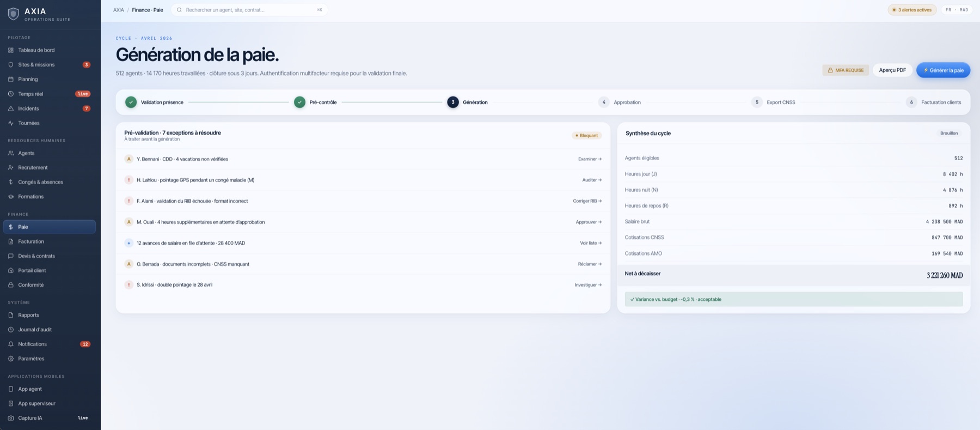Click Voir liste for salary advances
This screenshot has height=430, width=980.
point(591,243)
